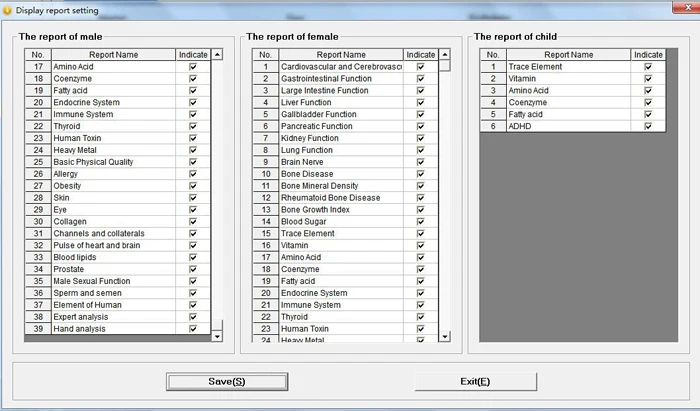Click male table Report Name header
This screenshot has height=411, width=700.
click(x=113, y=54)
